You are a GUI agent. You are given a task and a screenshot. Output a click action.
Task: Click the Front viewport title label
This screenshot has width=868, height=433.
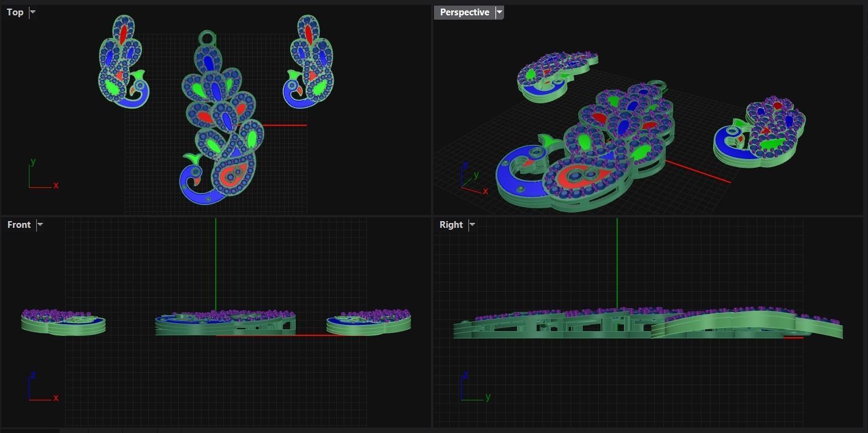(x=19, y=225)
